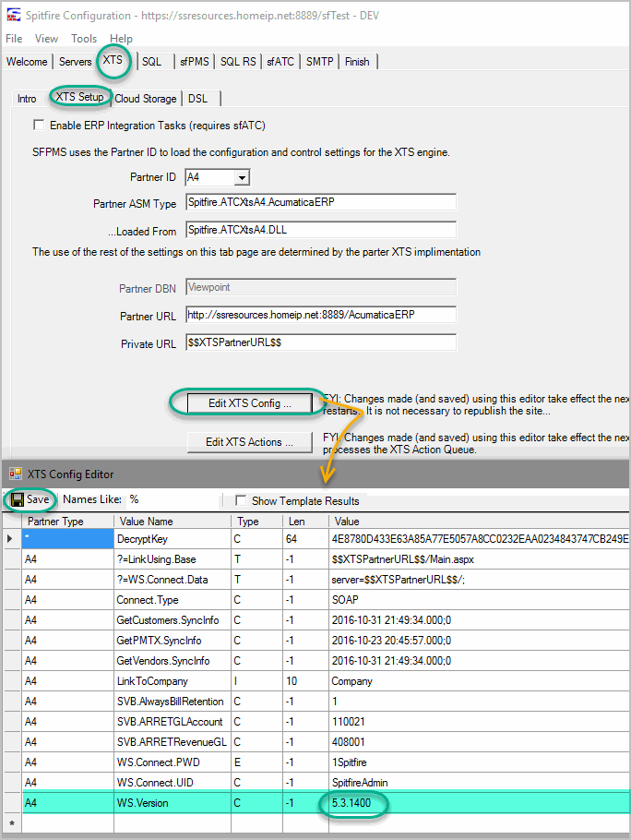Click the row header of WS.Connect.UID row
The width and height of the screenshot is (631, 840).
12,783
